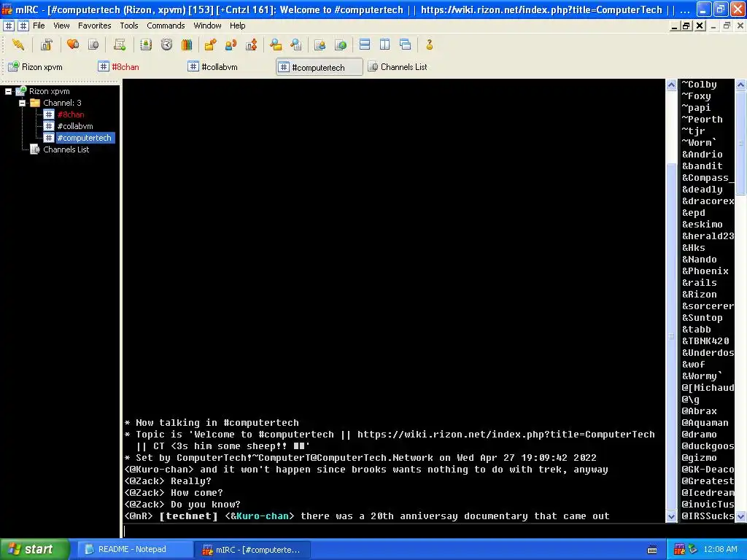Click the About/help question icon

[x=429, y=44]
